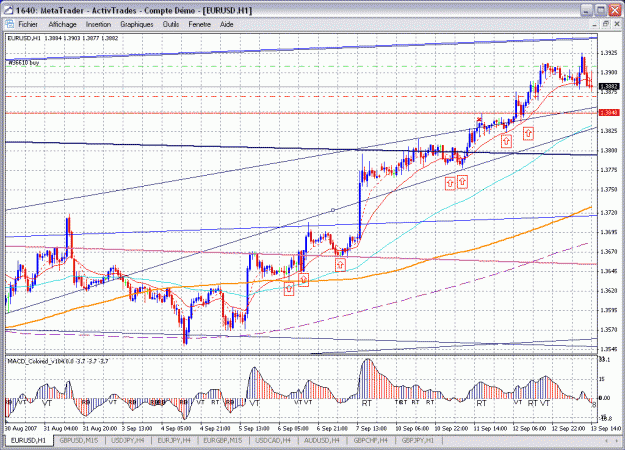This screenshot has width=625, height=450.
Task: Close the inner EURUSD chart window
Action: (x=617, y=24)
